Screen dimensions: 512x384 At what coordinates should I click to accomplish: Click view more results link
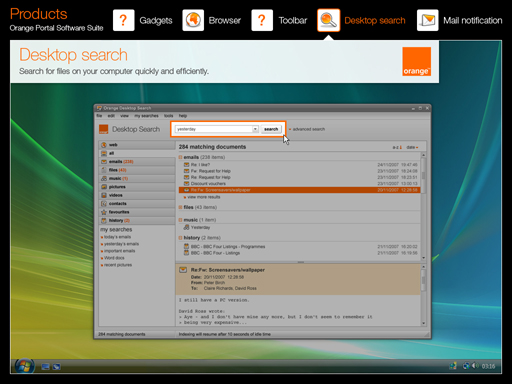tap(204, 197)
